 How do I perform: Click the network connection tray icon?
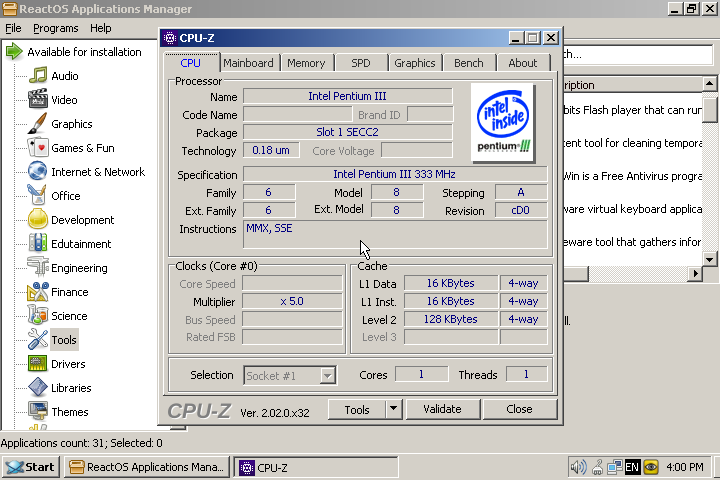(614, 467)
